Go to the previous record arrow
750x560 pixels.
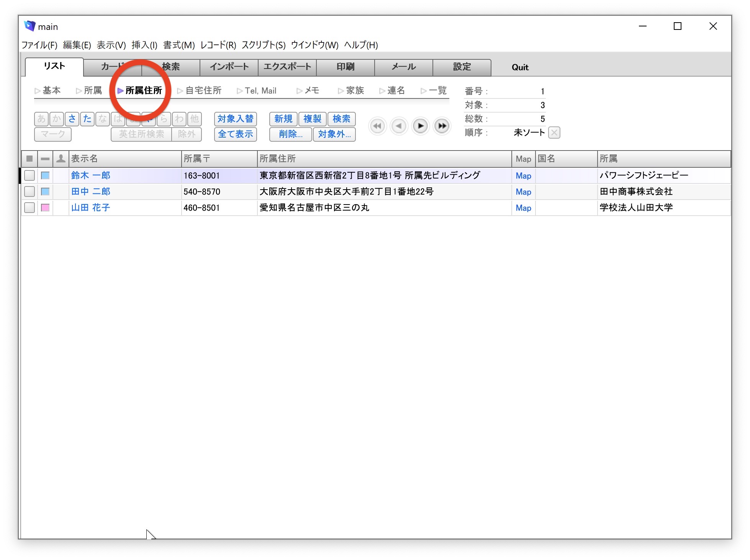(x=399, y=126)
